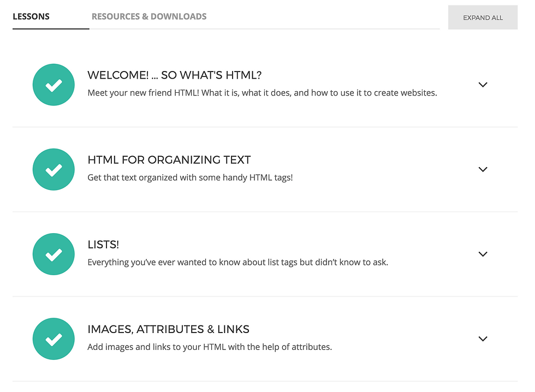Click the dark underline beneath Lessons tab
Viewport: 535px width, 392px height.
click(51, 29)
